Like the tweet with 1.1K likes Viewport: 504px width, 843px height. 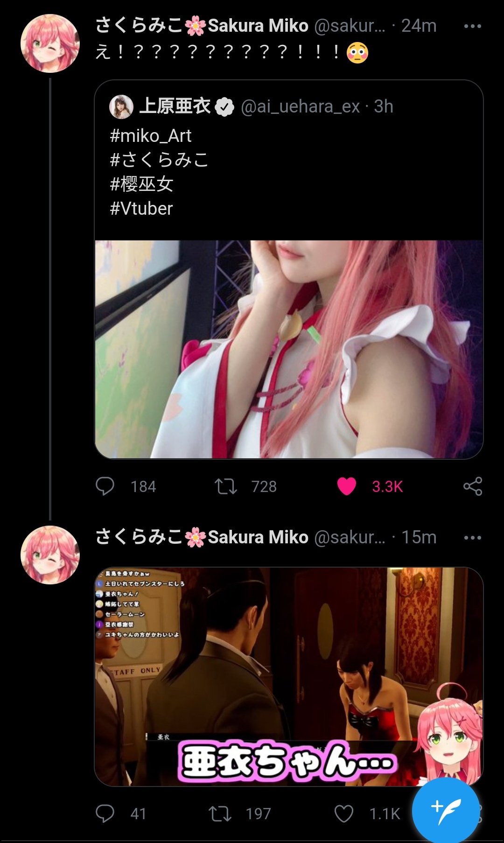[344, 814]
